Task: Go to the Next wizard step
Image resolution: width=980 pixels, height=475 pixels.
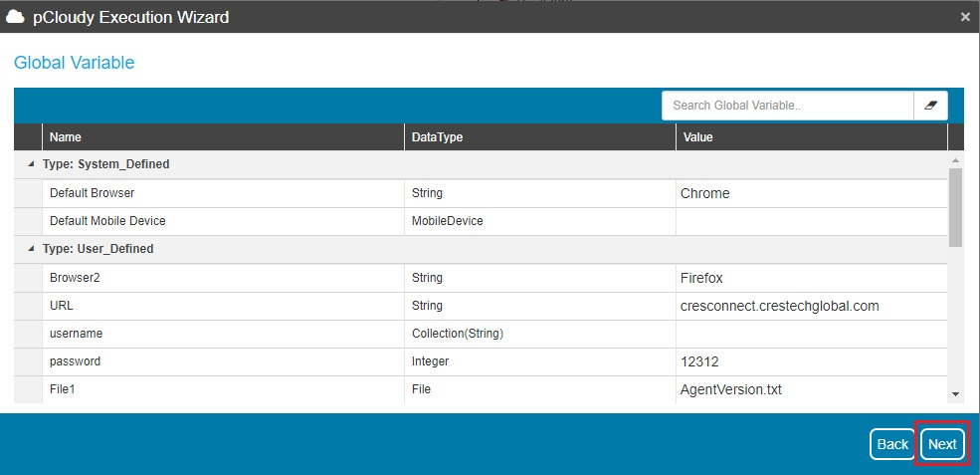Action: (x=942, y=444)
